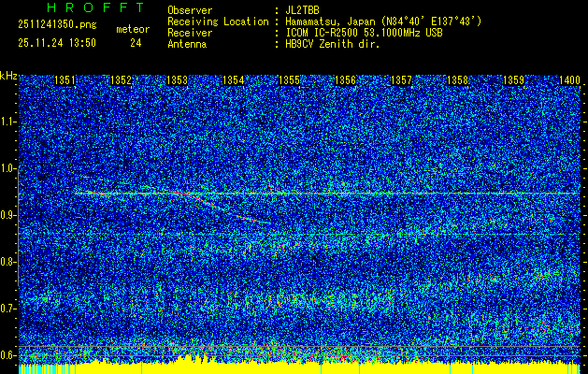Click the 0.6 frequency axis label

[x=8, y=354]
